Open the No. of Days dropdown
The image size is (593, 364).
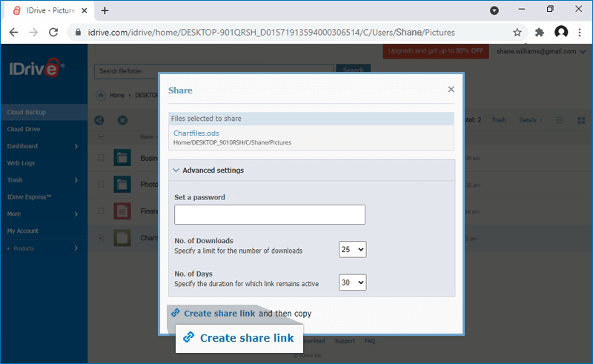353,282
